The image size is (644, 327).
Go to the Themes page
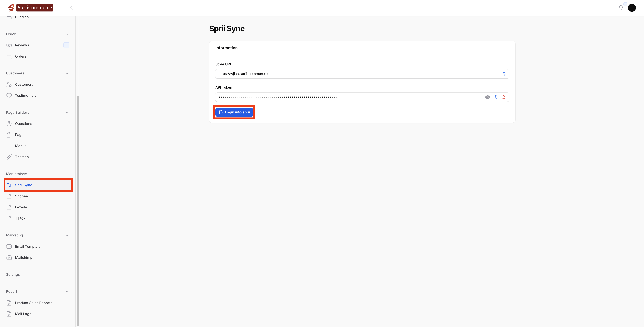pyautogui.click(x=22, y=157)
